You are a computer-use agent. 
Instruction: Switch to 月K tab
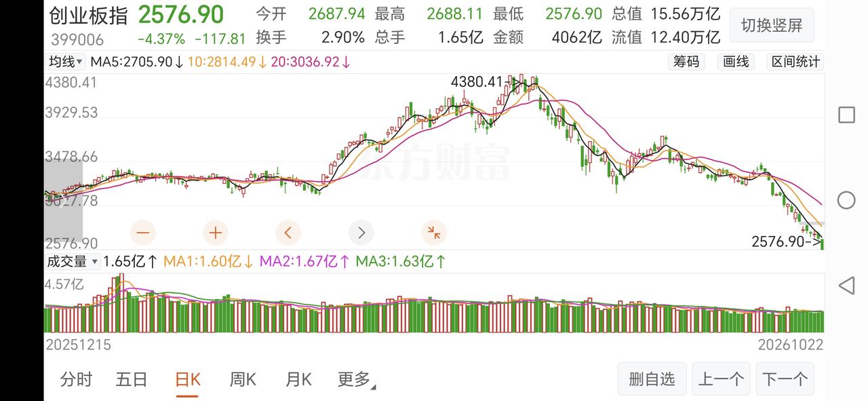pos(298,379)
